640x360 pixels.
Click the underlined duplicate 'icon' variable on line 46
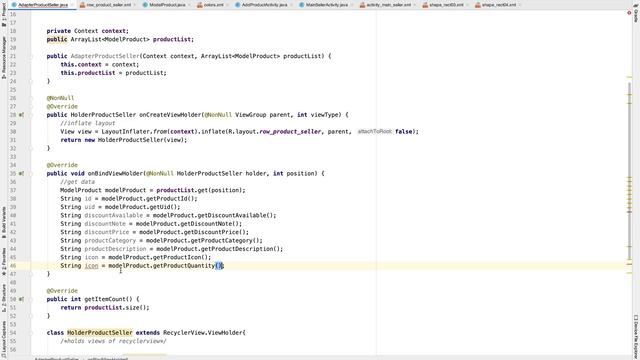[x=91, y=266]
